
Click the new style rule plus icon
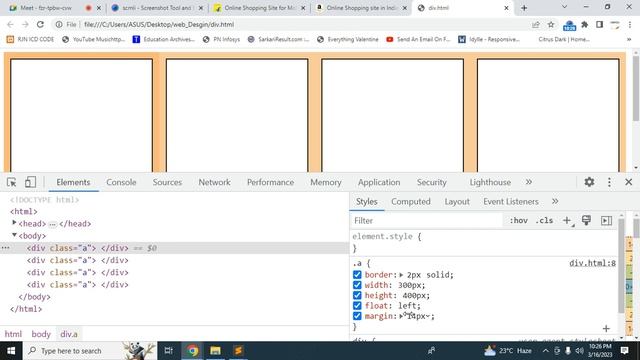tap(567, 220)
